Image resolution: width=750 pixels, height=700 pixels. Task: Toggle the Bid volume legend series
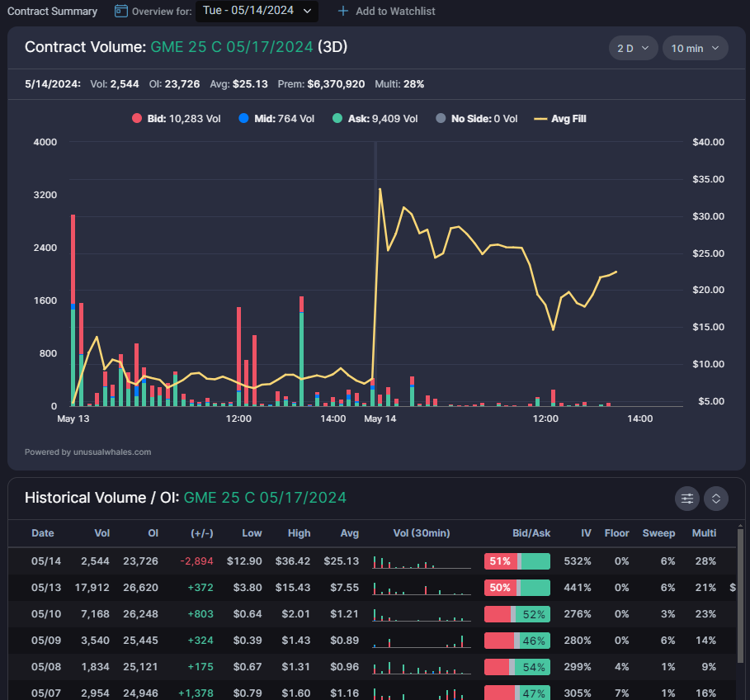tap(177, 119)
